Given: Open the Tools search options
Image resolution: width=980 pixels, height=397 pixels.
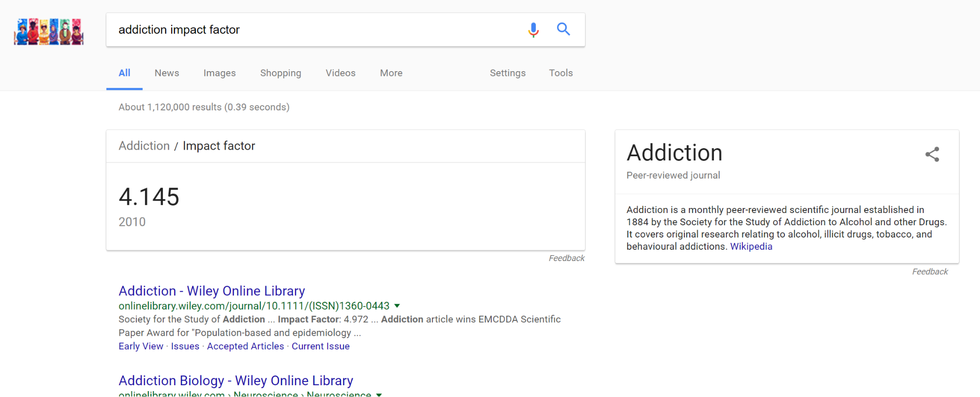Looking at the screenshot, I should click(x=560, y=73).
